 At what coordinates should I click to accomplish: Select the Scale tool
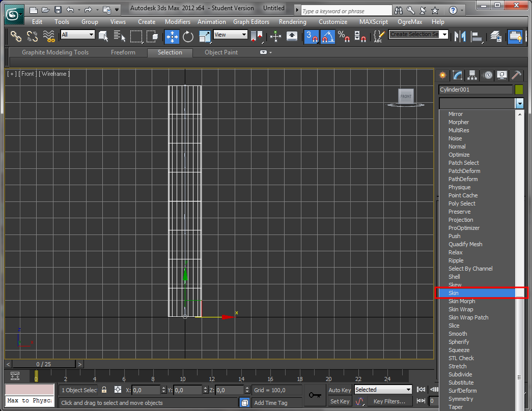pos(203,37)
